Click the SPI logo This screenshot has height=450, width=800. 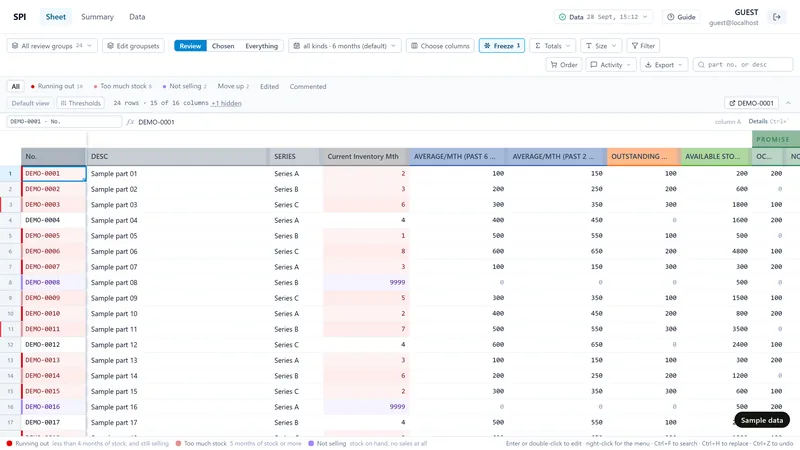pyautogui.click(x=19, y=17)
